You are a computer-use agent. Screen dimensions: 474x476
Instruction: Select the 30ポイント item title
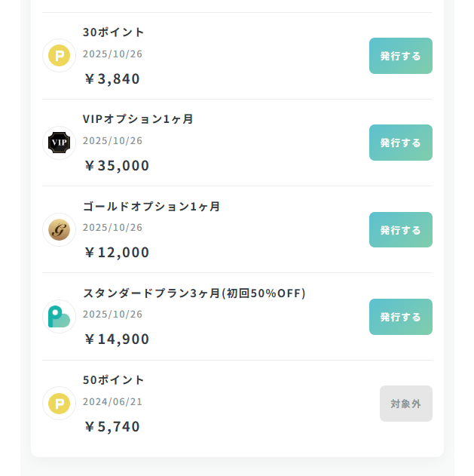click(x=114, y=32)
